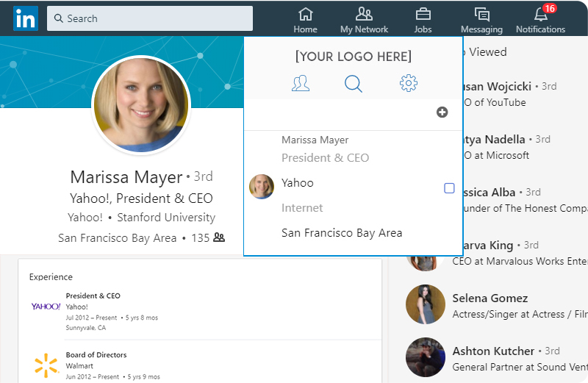Click the LinkedIn logo icon
Image resolution: width=588 pixels, height=383 pixels.
coord(26,18)
